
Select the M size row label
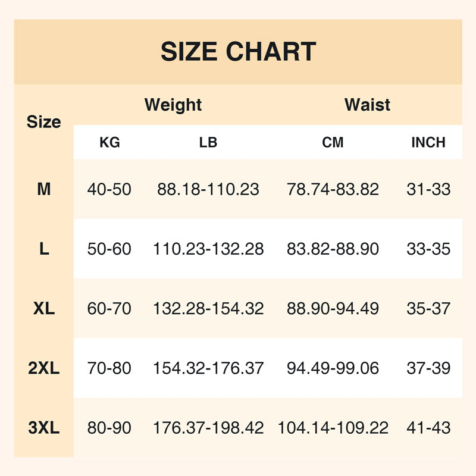click(44, 190)
